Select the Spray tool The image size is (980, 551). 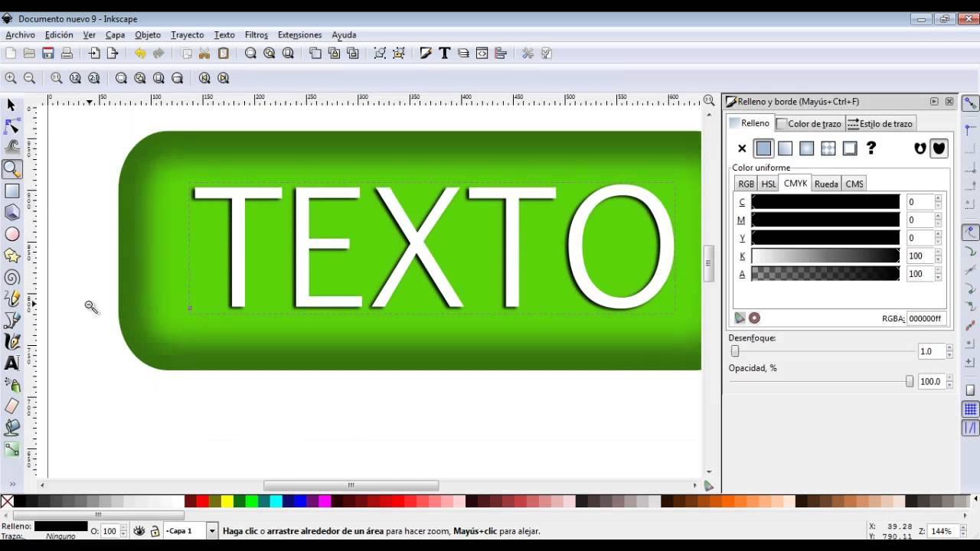point(11,384)
